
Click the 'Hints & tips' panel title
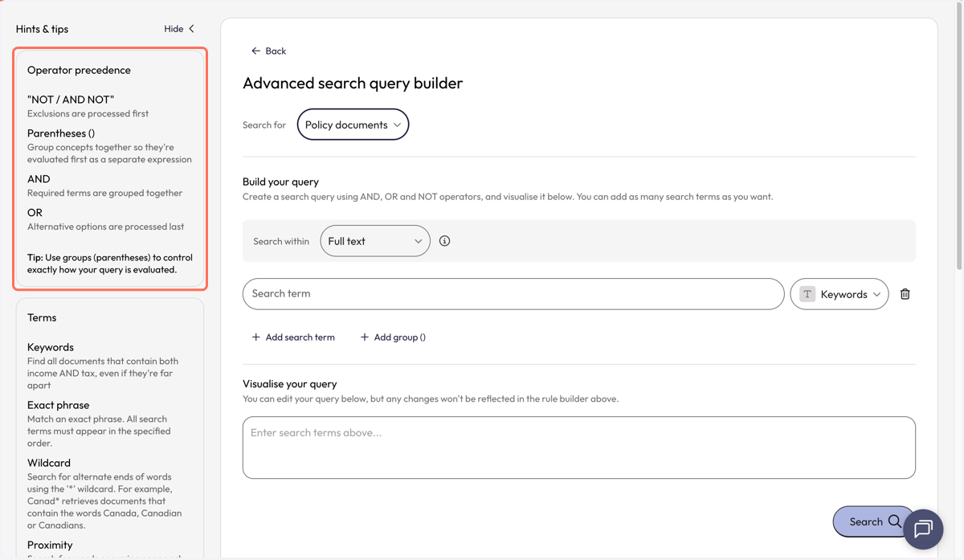[42, 29]
